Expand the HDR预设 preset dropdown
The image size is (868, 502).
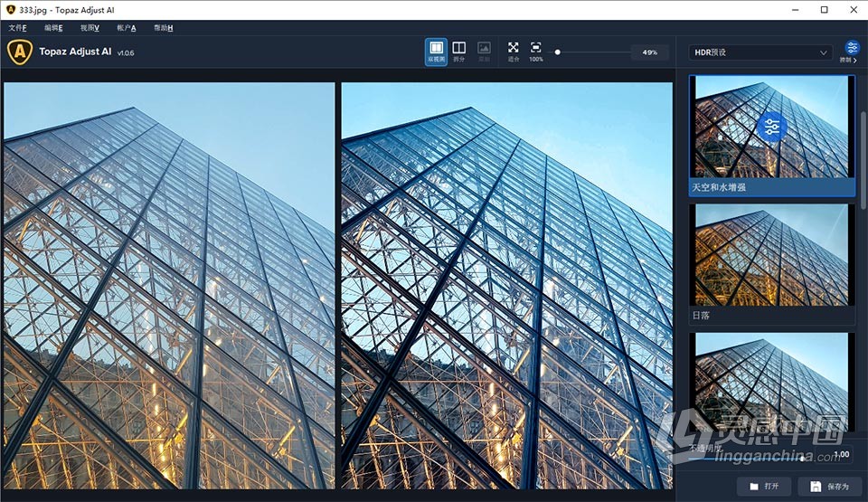pos(759,52)
